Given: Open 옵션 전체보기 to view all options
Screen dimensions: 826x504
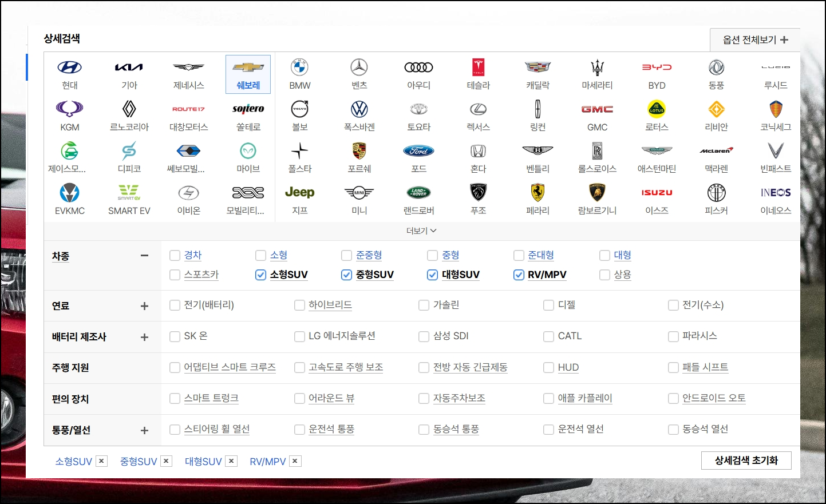Looking at the screenshot, I should pyautogui.click(x=755, y=39).
